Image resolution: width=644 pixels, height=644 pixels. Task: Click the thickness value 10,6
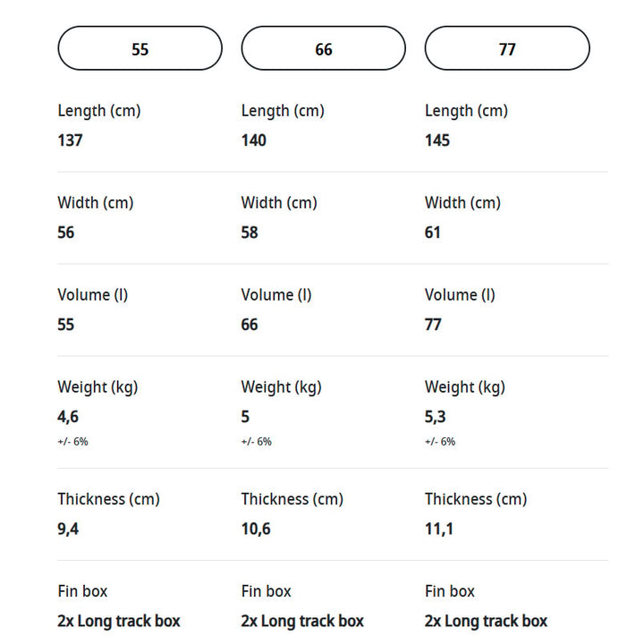tap(256, 529)
